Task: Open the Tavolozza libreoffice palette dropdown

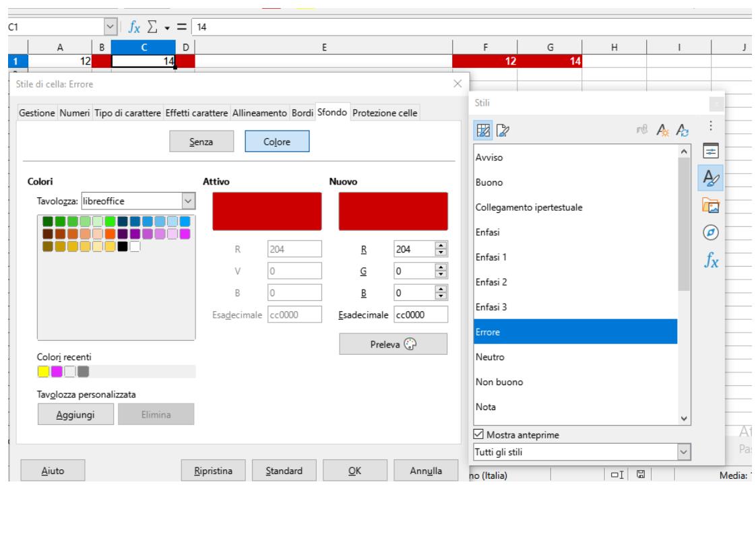Action: coord(189,201)
